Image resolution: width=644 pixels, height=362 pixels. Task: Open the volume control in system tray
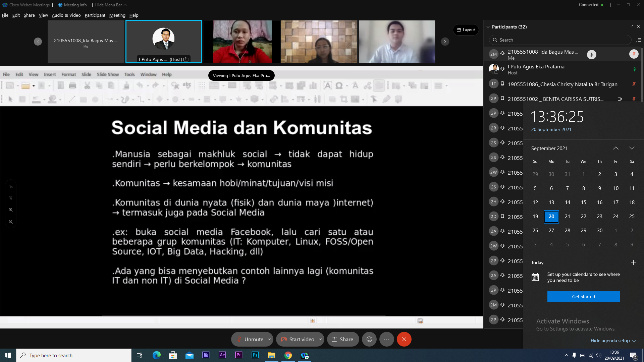[x=599, y=355]
